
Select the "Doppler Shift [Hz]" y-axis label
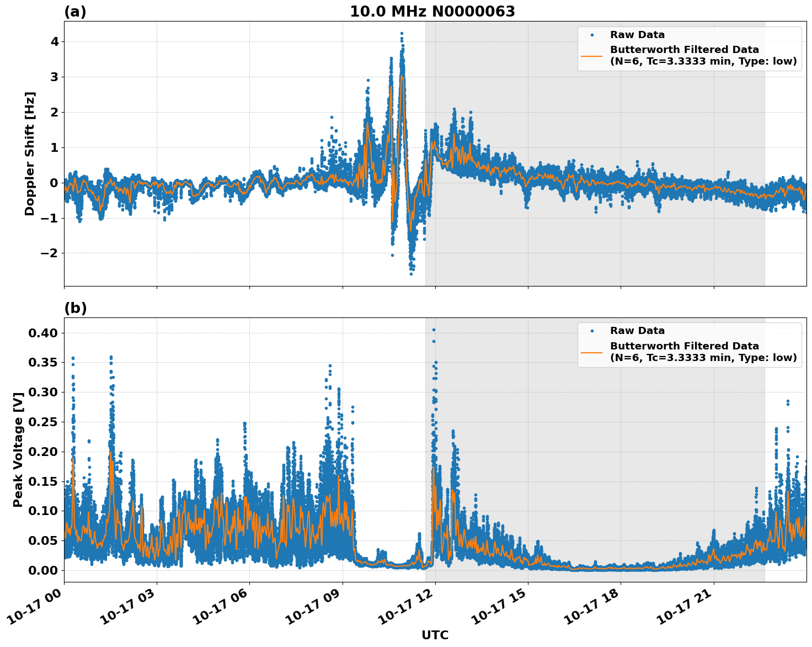point(30,153)
